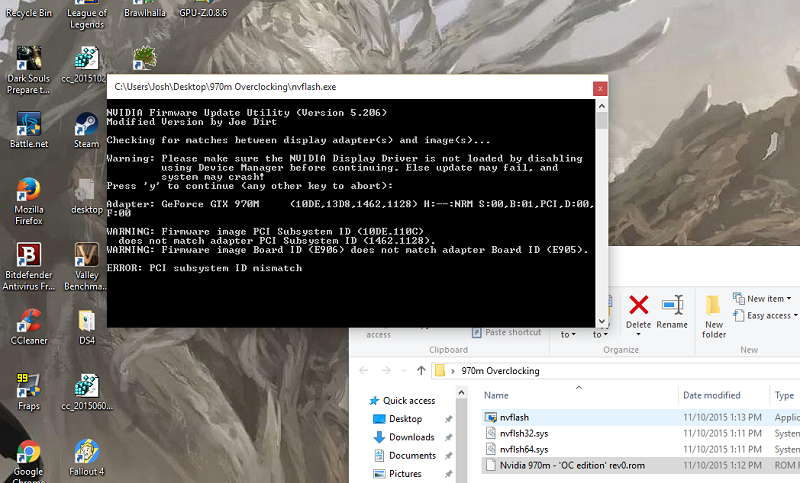The image size is (800, 483).
Task: Open Bitdefender Antivirus shortcut
Action: coord(29,266)
